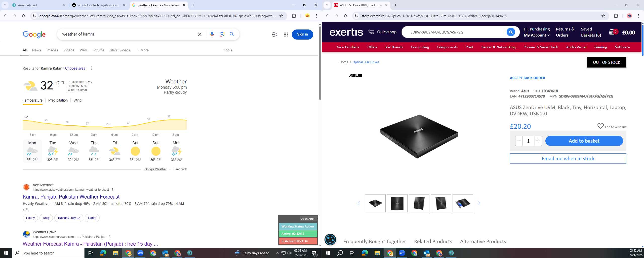Viewport: 644px width, 258px height.
Task: Open Extensions icon in Google Chrome window
Action: point(294,16)
